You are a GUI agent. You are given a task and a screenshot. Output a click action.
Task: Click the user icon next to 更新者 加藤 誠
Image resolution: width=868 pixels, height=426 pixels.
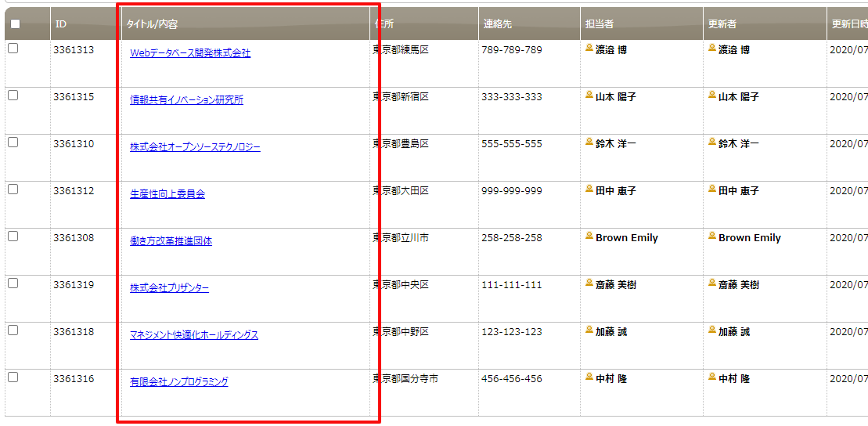pyautogui.click(x=712, y=330)
